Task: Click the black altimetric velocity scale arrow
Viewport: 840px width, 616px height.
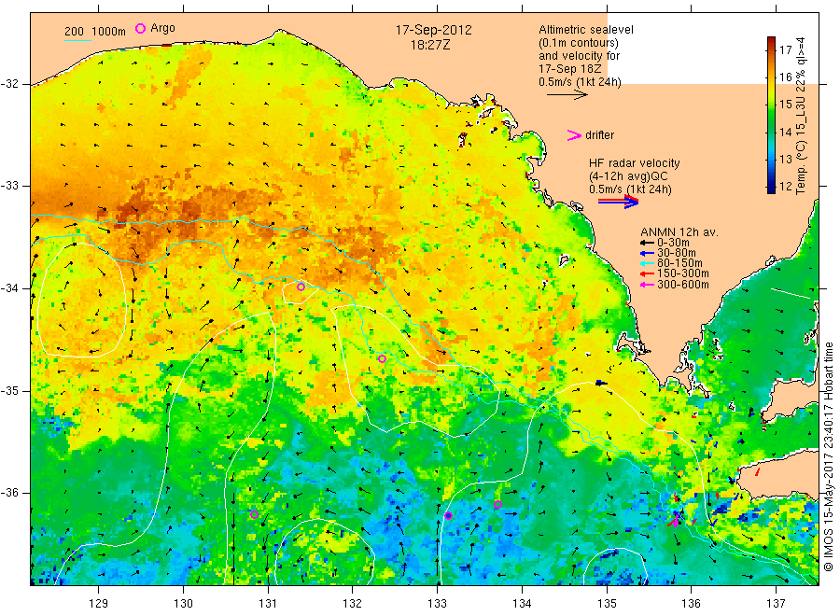Action: (567, 95)
